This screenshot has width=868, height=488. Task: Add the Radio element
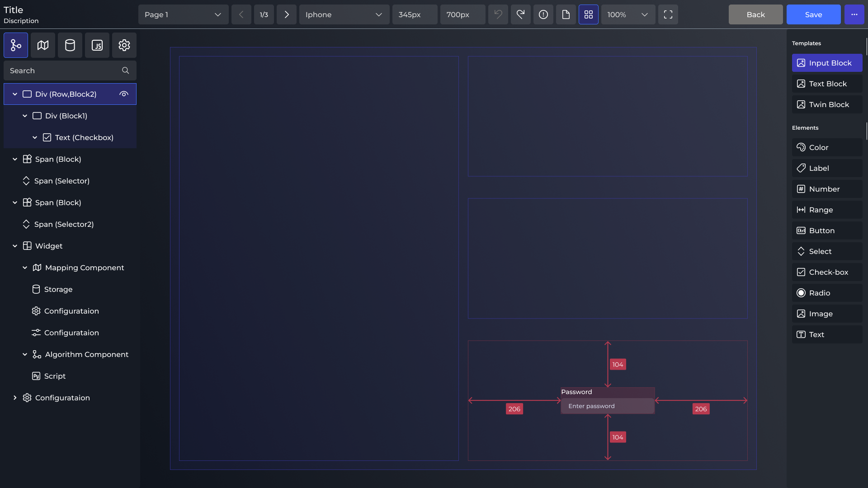pyautogui.click(x=827, y=293)
